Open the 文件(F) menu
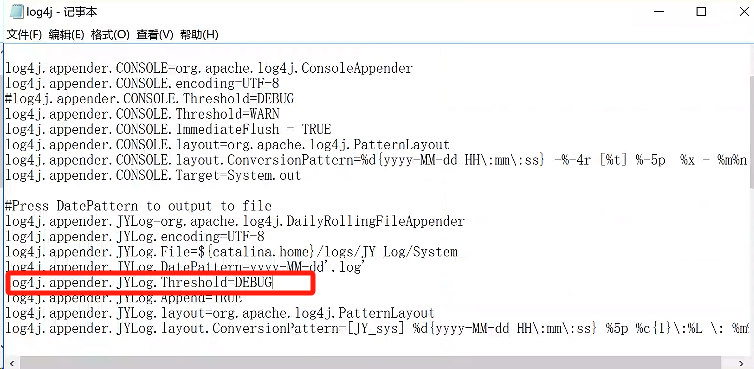 (24, 35)
